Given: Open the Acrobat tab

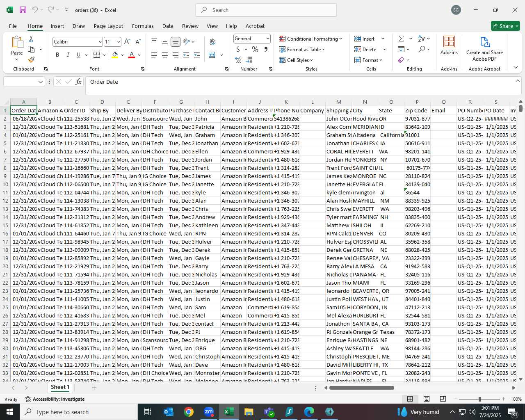Looking at the screenshot, I should pyautogui.click(x=255, y=26).
